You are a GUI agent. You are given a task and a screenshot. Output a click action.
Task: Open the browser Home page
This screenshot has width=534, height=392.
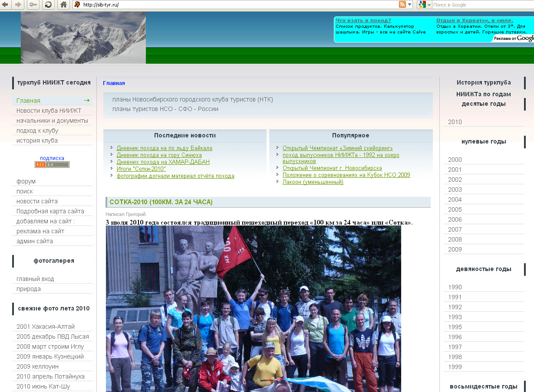coord(63,5)
